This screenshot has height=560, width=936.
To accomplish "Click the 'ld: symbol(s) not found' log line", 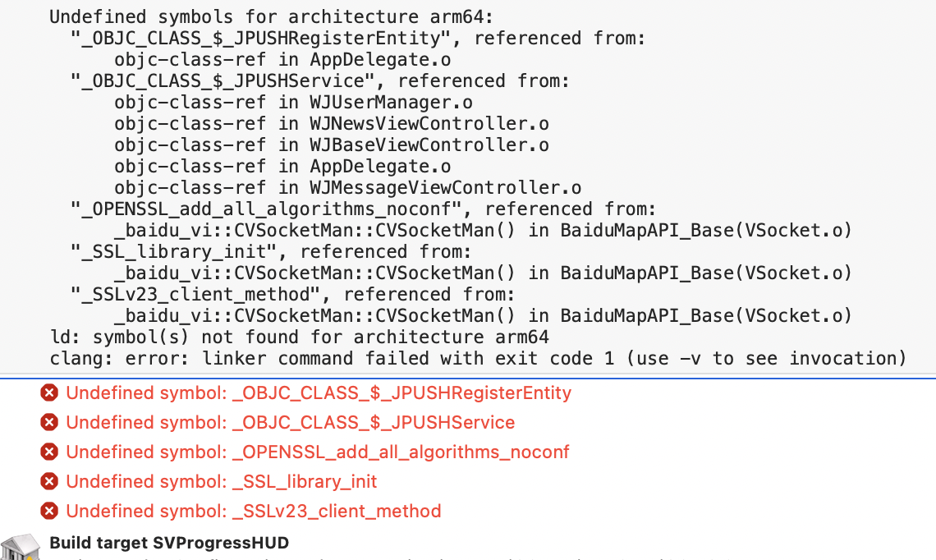I will coord(300,337).
